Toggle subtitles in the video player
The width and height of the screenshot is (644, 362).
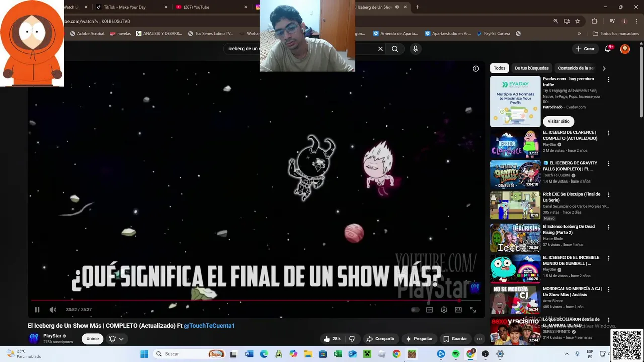[430, 310]
